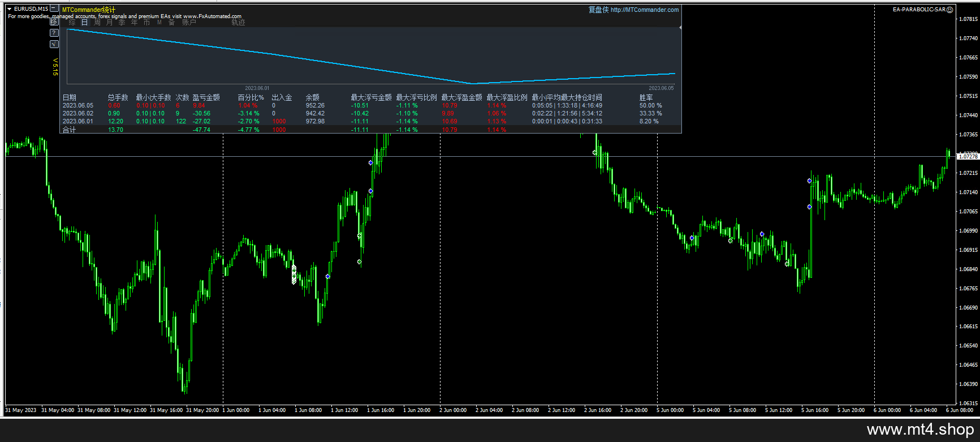The height and width of the screenshot is (442, 980).
Task: Click the 总手数 column header
Action: pyautogui.click(x=118, y=97)
